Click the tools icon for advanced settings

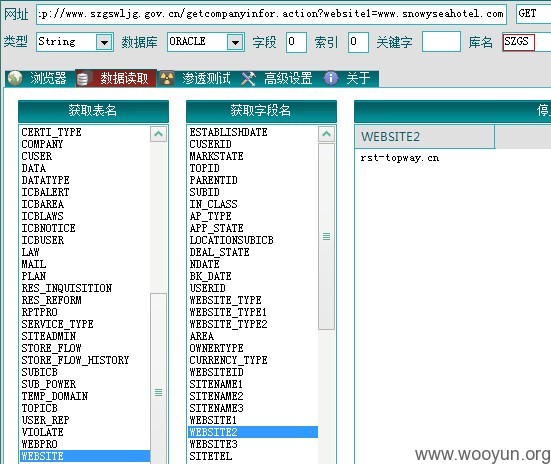point(248,78)
